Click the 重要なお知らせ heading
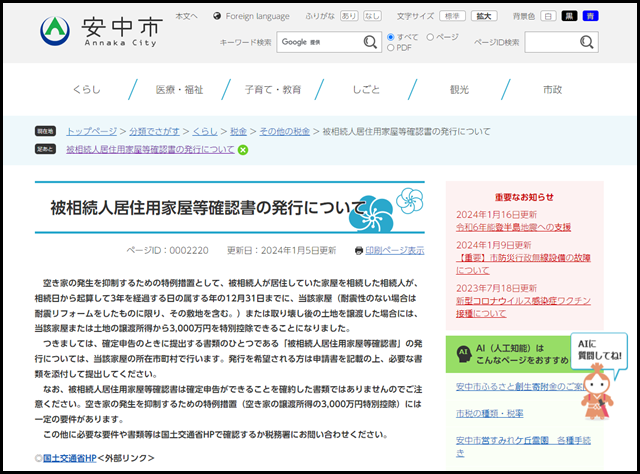This screenshot has width=640, height=474. (x=524, y=197)
